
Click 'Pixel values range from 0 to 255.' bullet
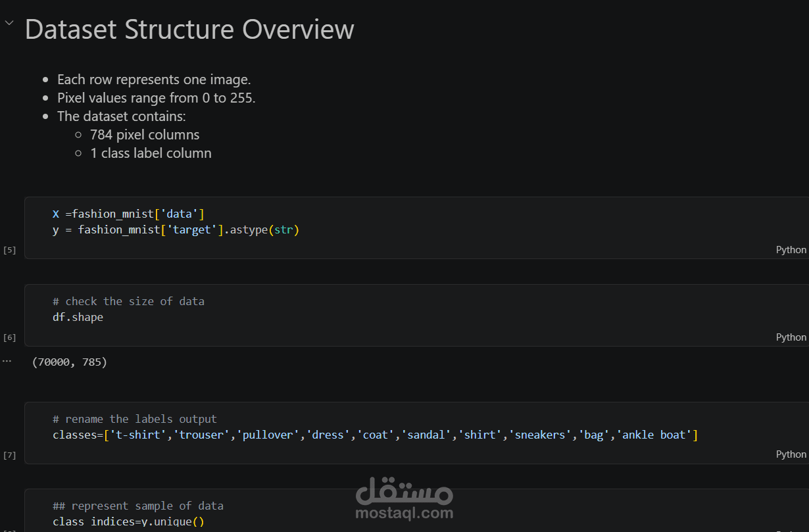pyautogui.click(x=157, y=98)
